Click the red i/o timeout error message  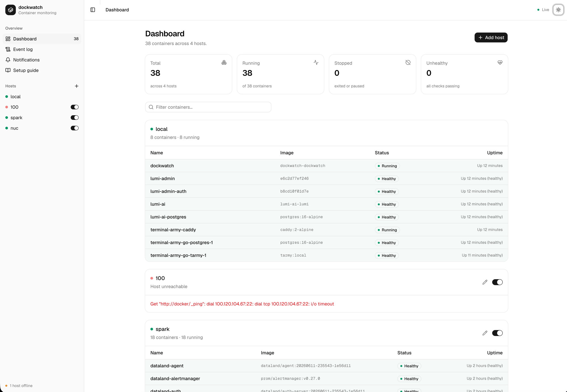[x=242, y=304]
